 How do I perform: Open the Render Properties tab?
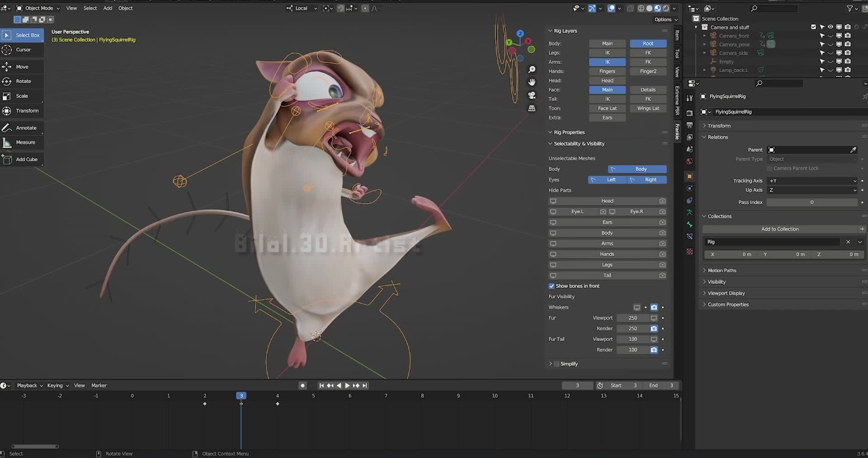(x=689, y=113)
